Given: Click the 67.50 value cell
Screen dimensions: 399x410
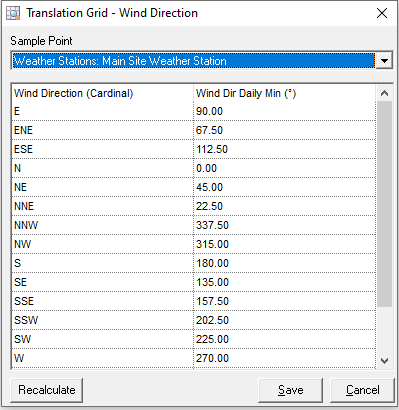Looking at the screenshot, I should [x=285, y=130].
